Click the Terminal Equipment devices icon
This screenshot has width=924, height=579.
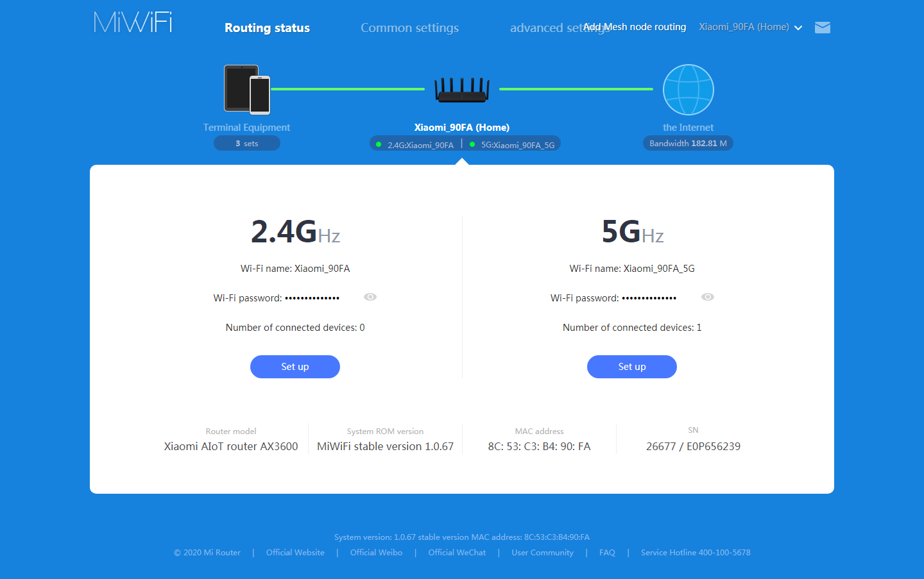coord(247,89)
